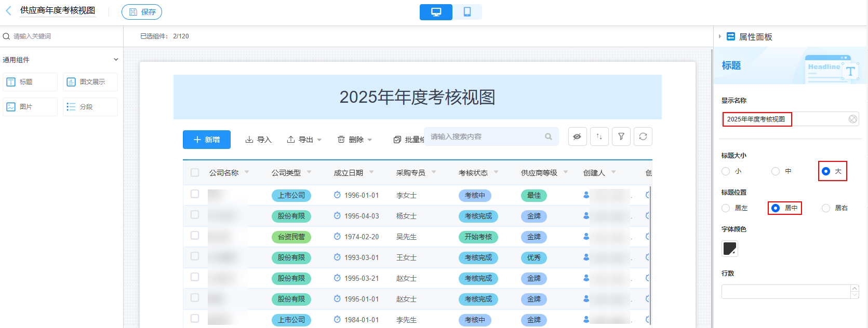Viewport: 868px width, 328px height.
Task: Click the 属性面板 panel icon
Action: click(x=731, y=36)
